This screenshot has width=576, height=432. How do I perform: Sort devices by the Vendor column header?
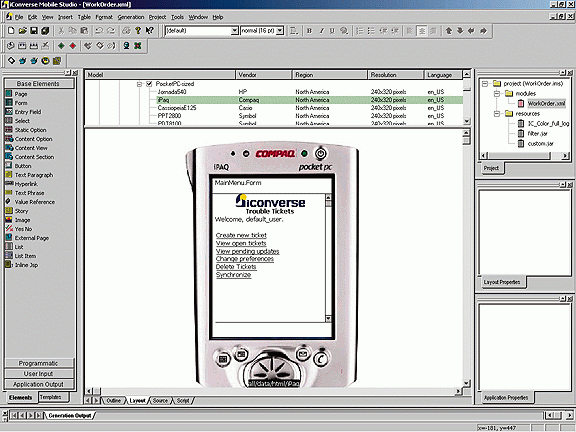tap(263, 75)
